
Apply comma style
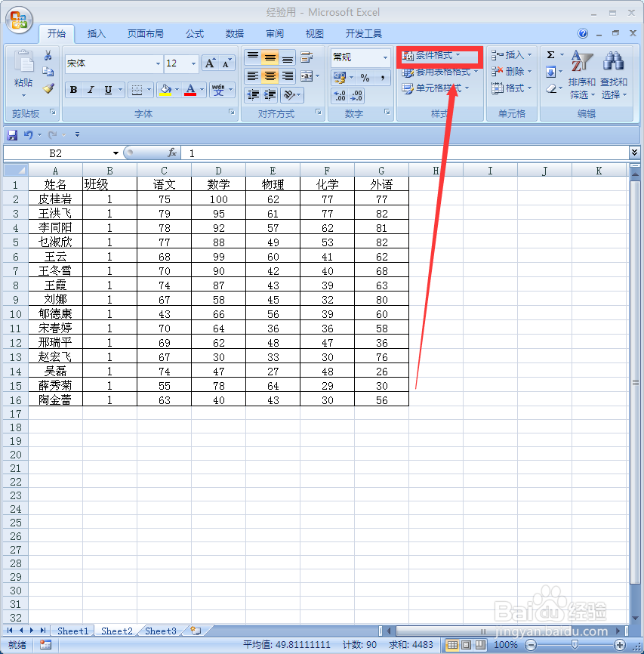383,78
